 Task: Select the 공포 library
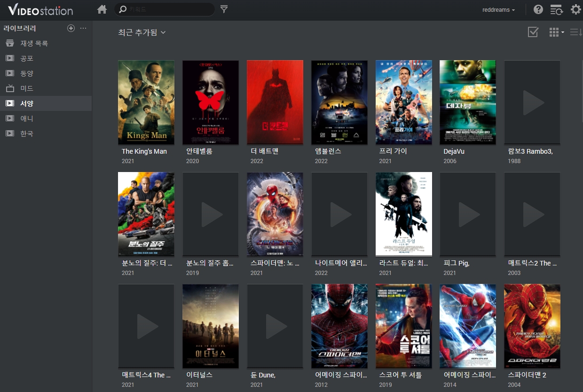coord(46,58)
